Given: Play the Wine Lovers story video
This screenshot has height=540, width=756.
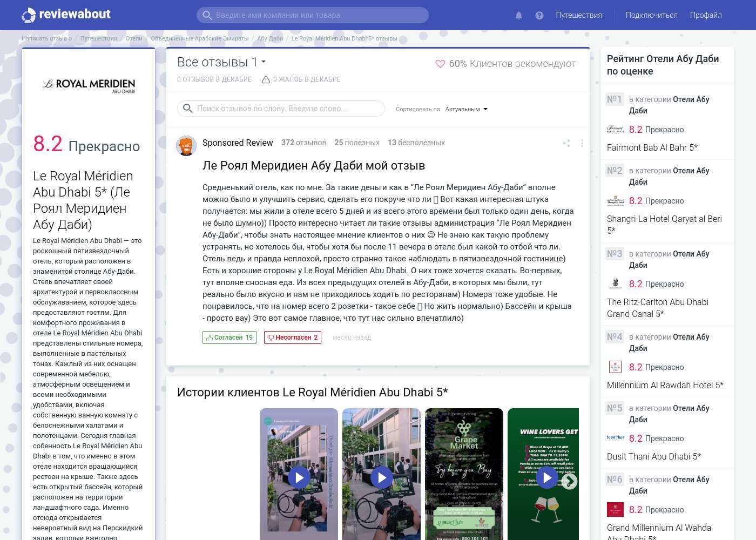Looking at the screenshot, I should (x=546, y=477).
